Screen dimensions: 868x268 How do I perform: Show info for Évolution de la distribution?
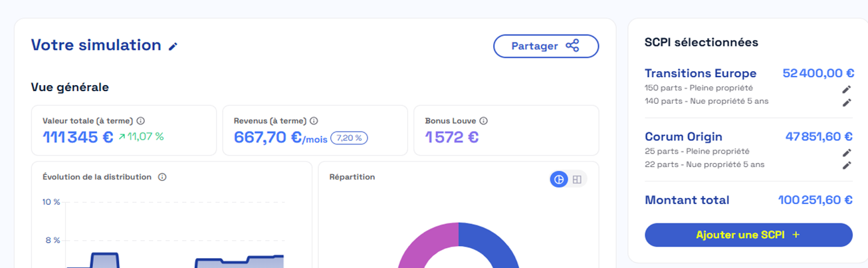tap(162, 177)
